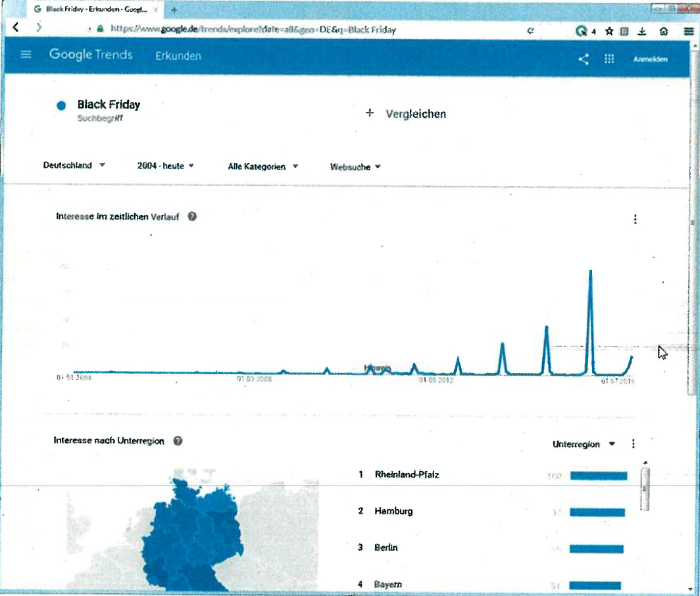Open the bookmarks list icon

click(624, 31)
